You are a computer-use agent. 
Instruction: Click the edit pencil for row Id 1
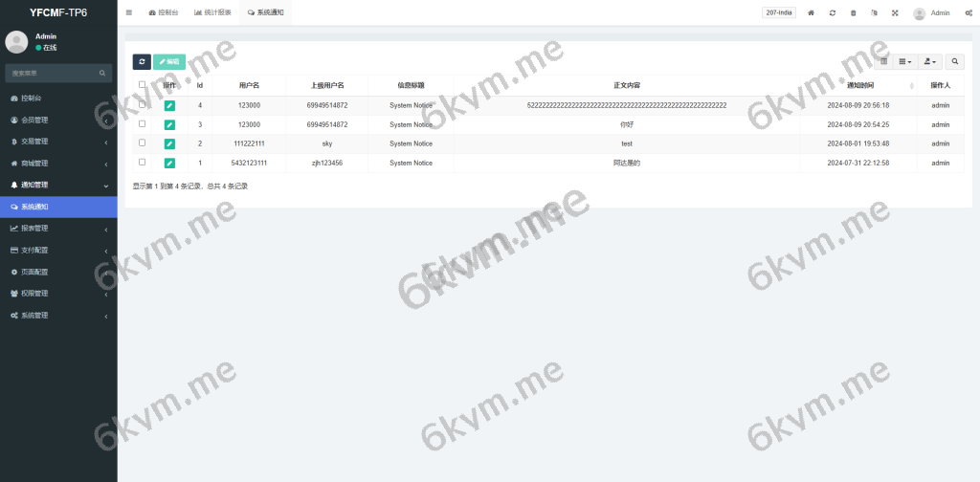tap(169, 164)
